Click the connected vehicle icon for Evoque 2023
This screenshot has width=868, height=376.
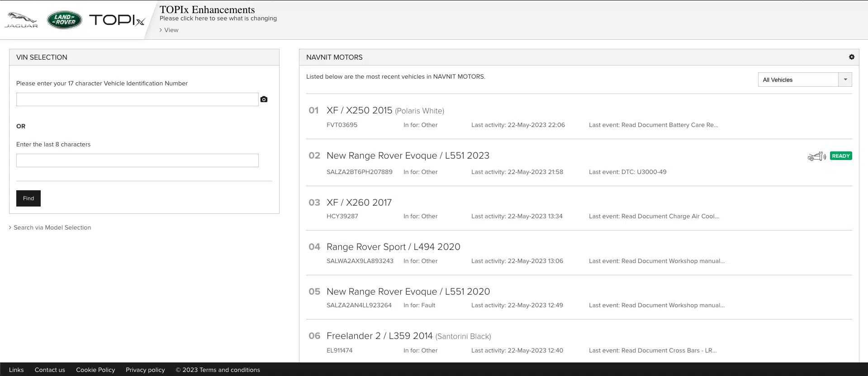coord(816,156)
